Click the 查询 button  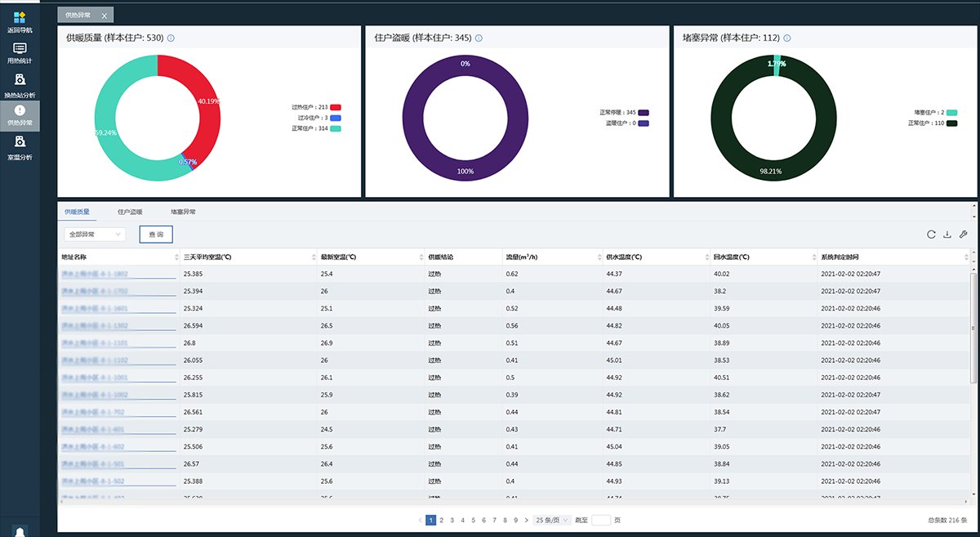156,235
